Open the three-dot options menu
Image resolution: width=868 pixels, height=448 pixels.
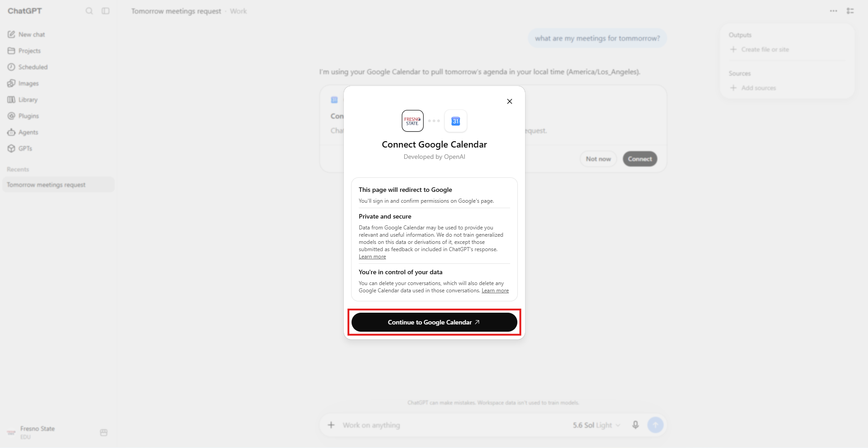click(x=834, y=11)
